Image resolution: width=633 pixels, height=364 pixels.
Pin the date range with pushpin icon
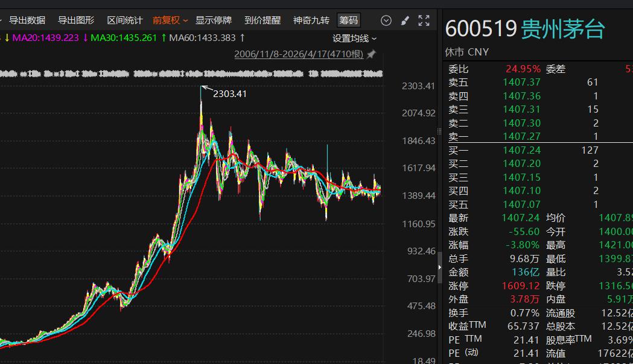click(371, 54)
